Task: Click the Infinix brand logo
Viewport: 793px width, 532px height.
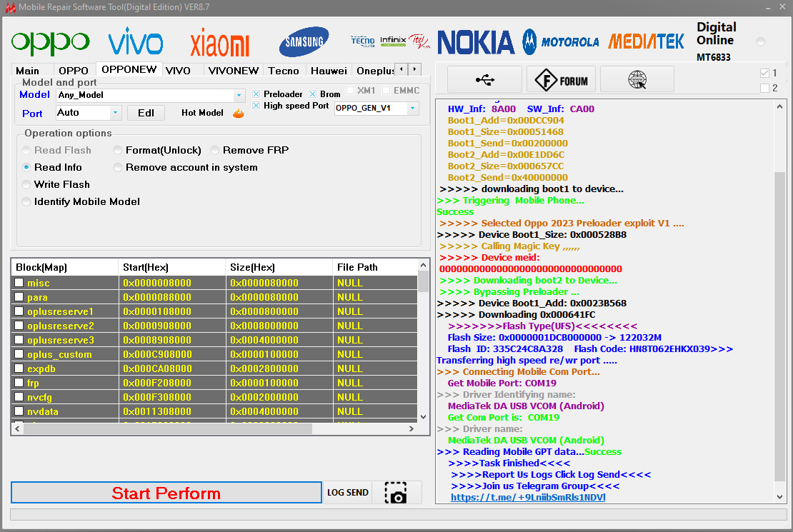Action: click(393, 41)
